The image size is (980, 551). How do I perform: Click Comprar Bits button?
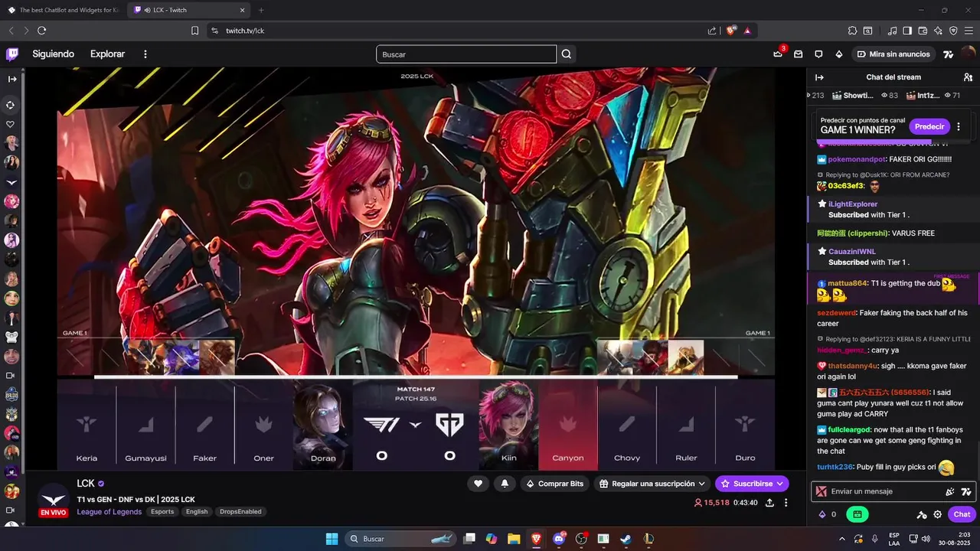coord(554,484)
